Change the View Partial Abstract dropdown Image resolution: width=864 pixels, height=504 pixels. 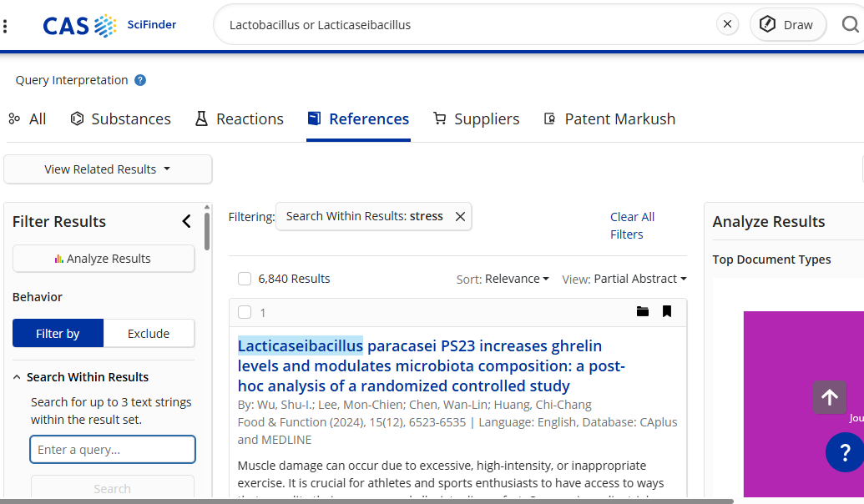624,279
